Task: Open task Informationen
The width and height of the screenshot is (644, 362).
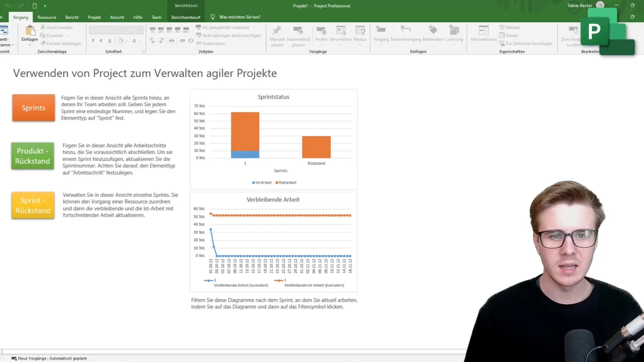Action: point(483,34)
